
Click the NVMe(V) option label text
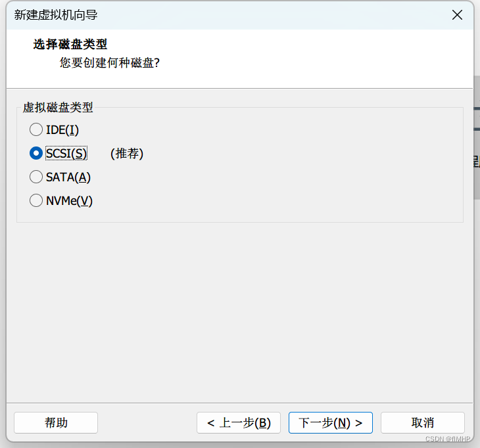[x=70, y=201]
